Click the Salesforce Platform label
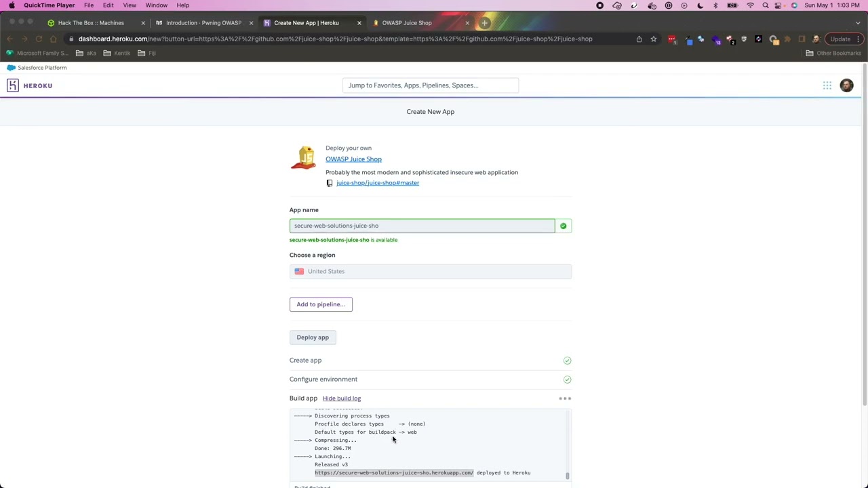 pos(42,68)
